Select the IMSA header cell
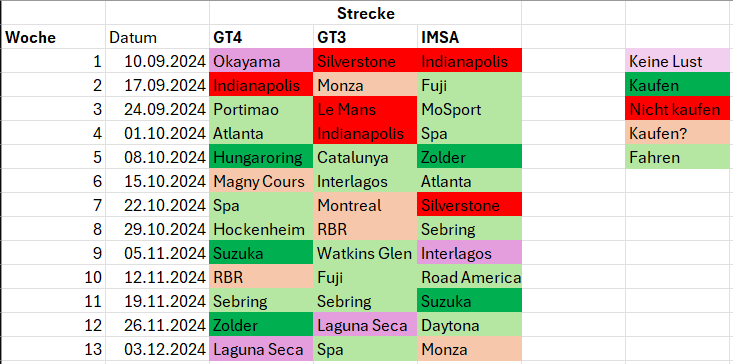Screen dimensions: 733x364 click(469, 37)
